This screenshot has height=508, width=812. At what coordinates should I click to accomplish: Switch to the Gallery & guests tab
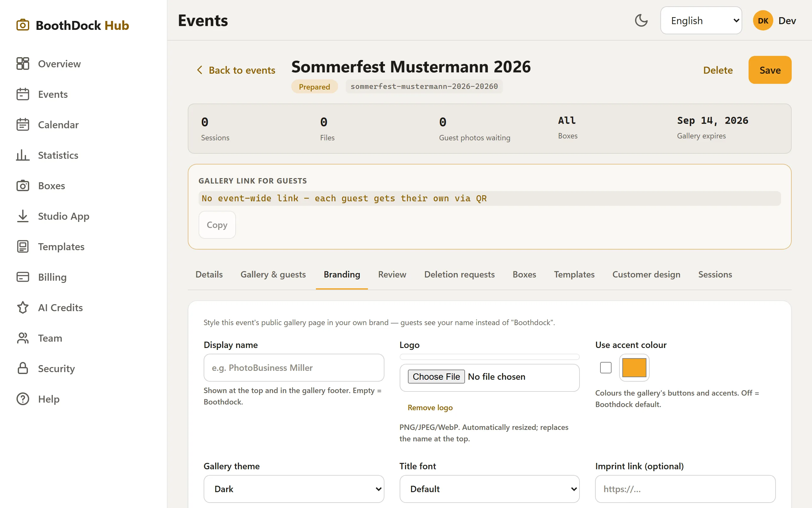pyautogui.click(x=273, y=275)
